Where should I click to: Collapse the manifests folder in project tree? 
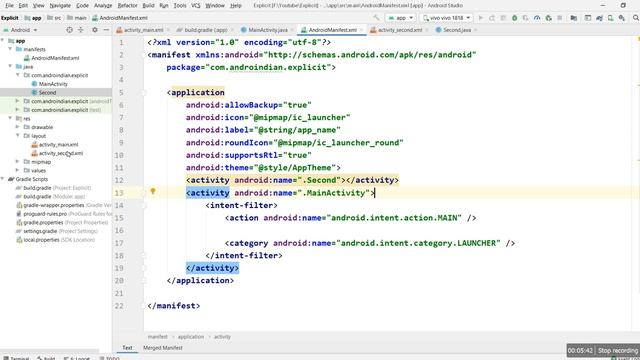10,49
